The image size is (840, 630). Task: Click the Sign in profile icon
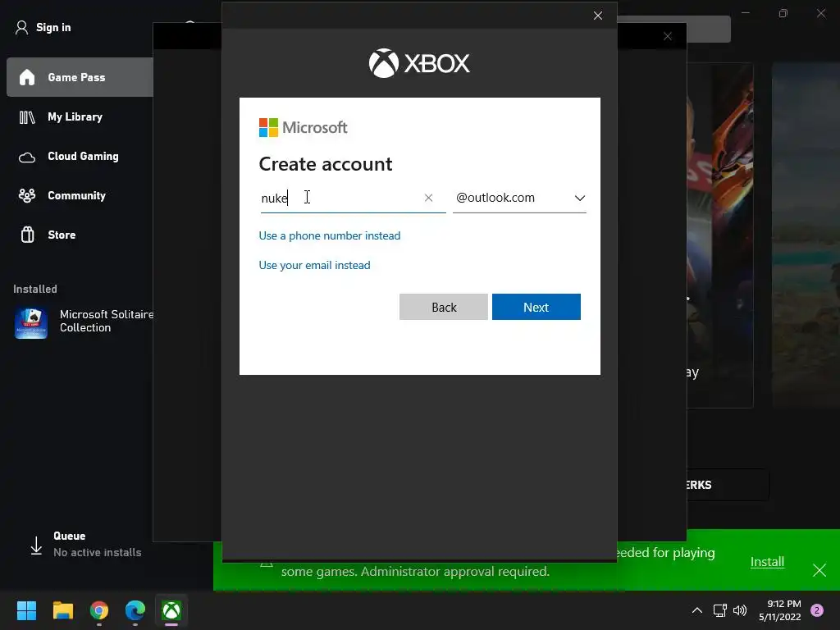point(21,27)
